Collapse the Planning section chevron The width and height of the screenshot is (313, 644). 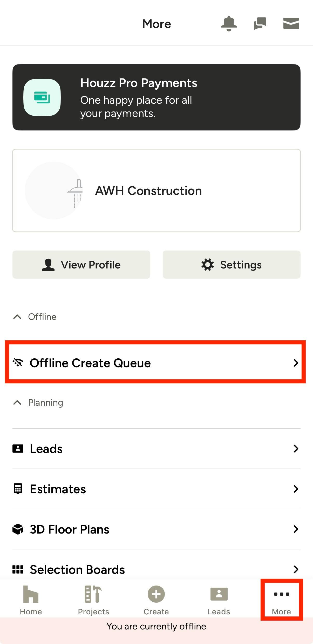(17, 403)
